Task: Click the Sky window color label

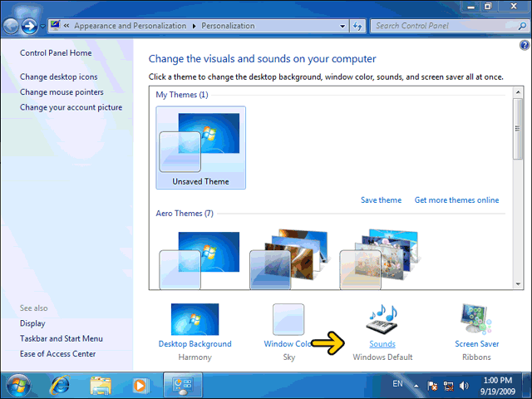Action: pos(289,357)
